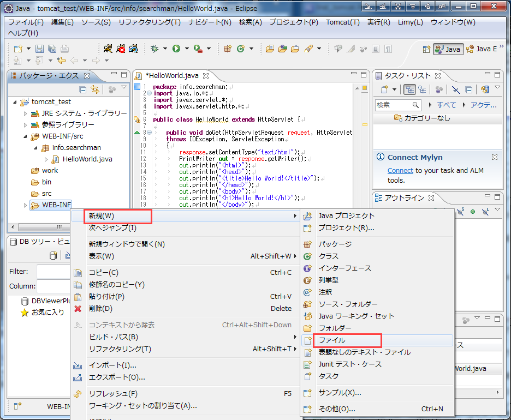Toggle Hide Non-Public Members green dot in Outline
This screenshot has width=511, height=420.
[473, 212]
